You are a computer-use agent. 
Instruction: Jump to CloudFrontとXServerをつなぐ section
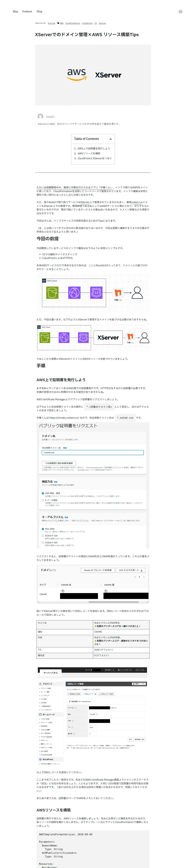tap(94, 158)
